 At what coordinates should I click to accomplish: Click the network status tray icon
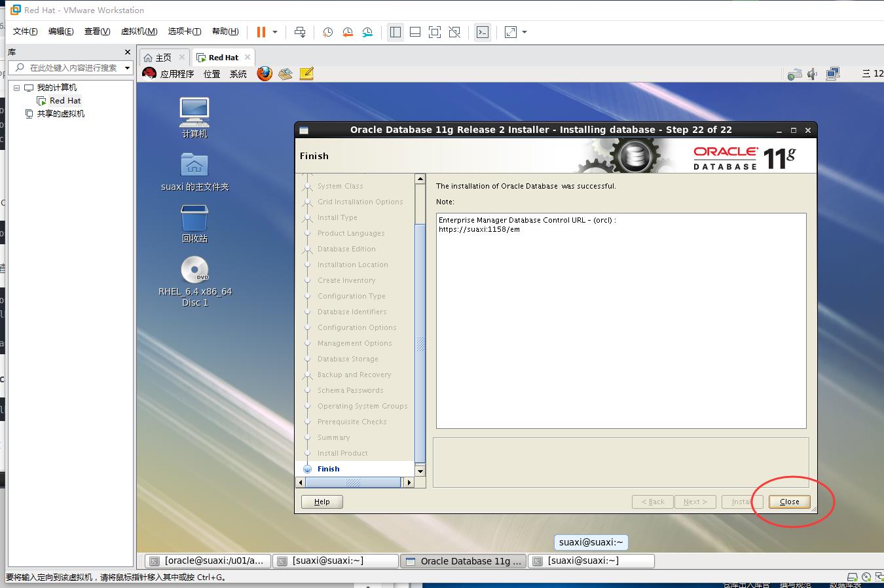(x=794, y=74)
